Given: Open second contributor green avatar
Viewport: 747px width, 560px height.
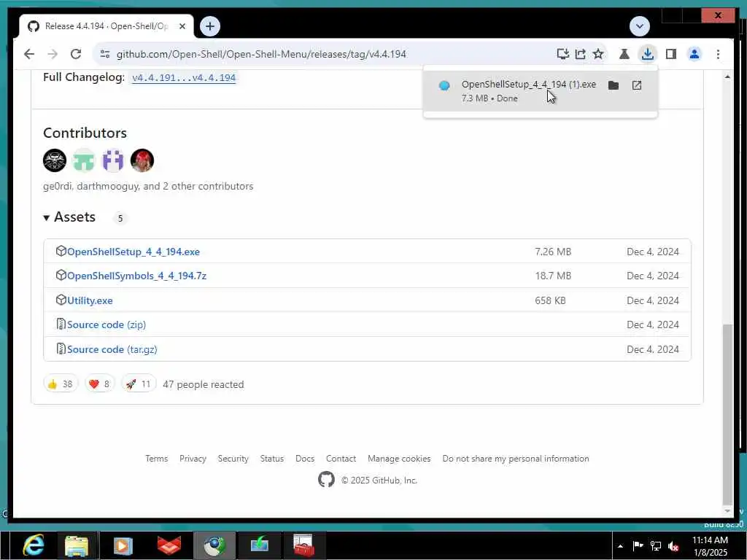Looking at the screenshot, I should pyautogui.click(x=84, y=160).
